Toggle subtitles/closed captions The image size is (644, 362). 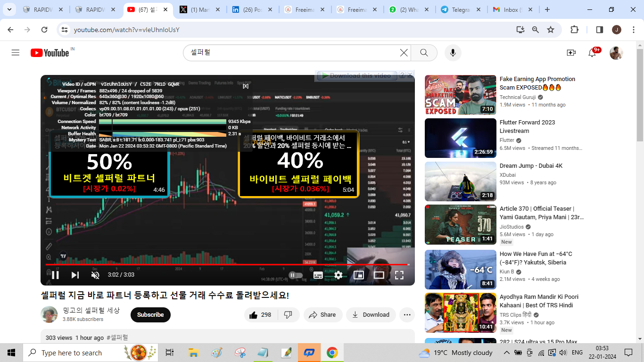(318, 275)
